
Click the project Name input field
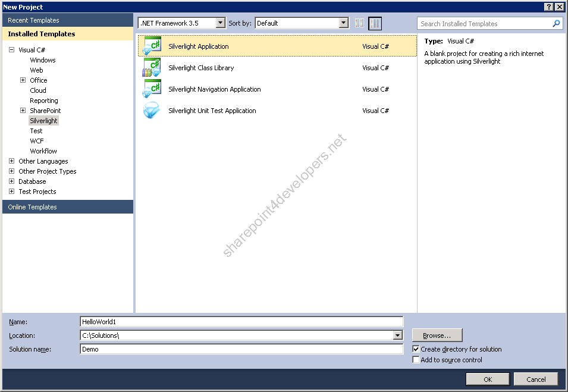click(x=241, y=322)
